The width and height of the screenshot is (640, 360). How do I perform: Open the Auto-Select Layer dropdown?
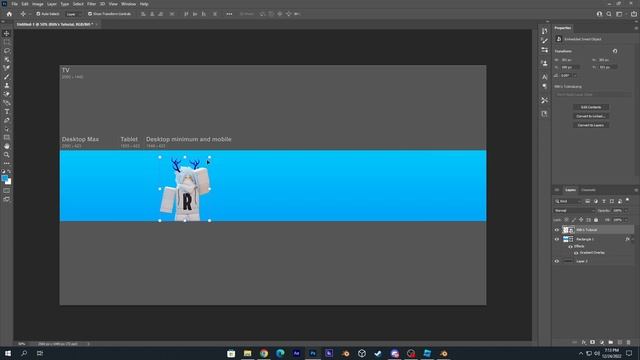pyautogui.click(x=73, y=14)
